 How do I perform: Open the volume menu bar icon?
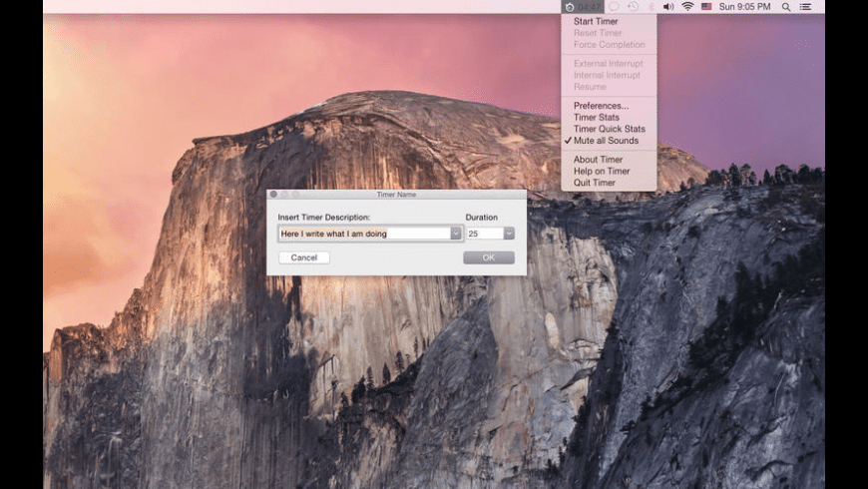[x=668, y=7]
